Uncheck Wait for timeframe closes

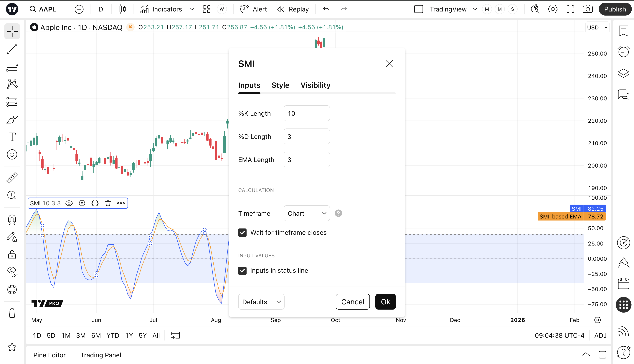(x=242, y=233)
